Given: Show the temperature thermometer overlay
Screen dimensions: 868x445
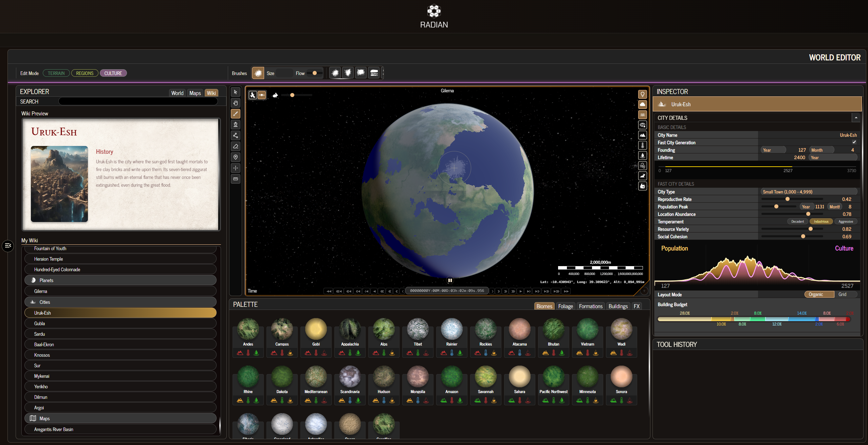Looking at the screenshot, I should tap(643, 145).
